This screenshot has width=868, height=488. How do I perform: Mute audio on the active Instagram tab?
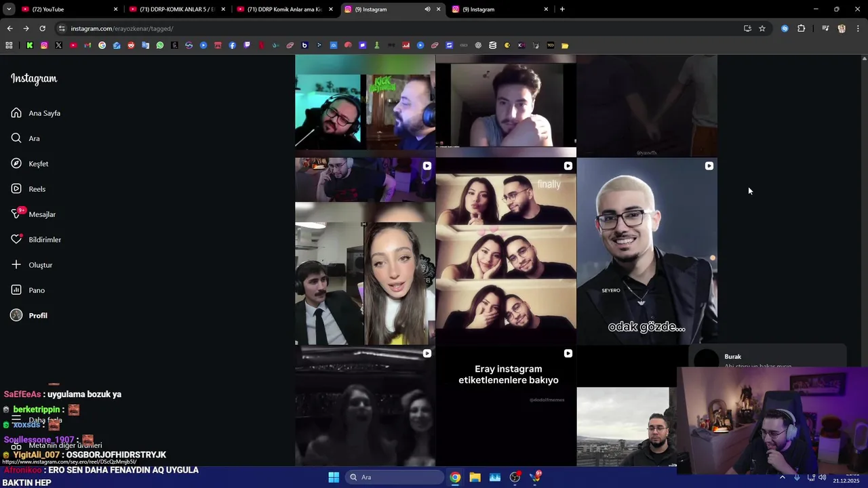pos(427,9)
